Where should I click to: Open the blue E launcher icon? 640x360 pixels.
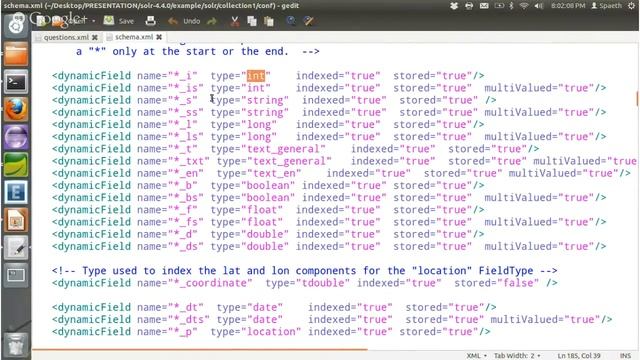click(16, 192)
